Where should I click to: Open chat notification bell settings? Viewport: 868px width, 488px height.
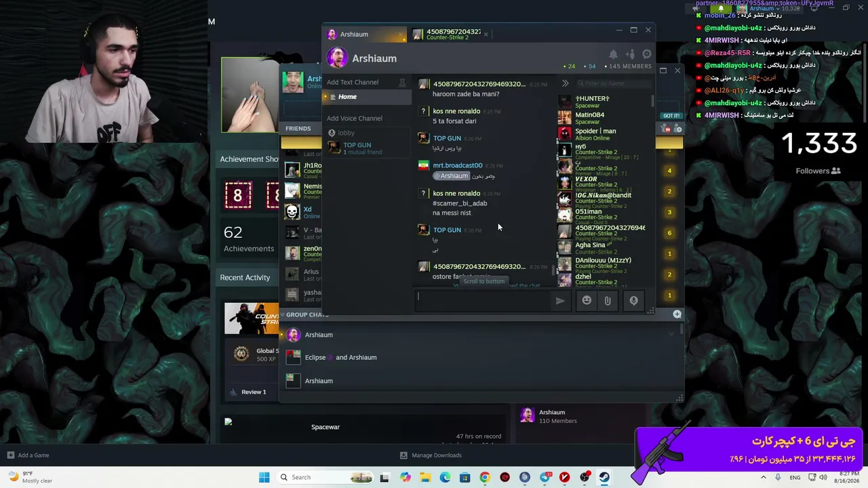click(x=613, y=54)
